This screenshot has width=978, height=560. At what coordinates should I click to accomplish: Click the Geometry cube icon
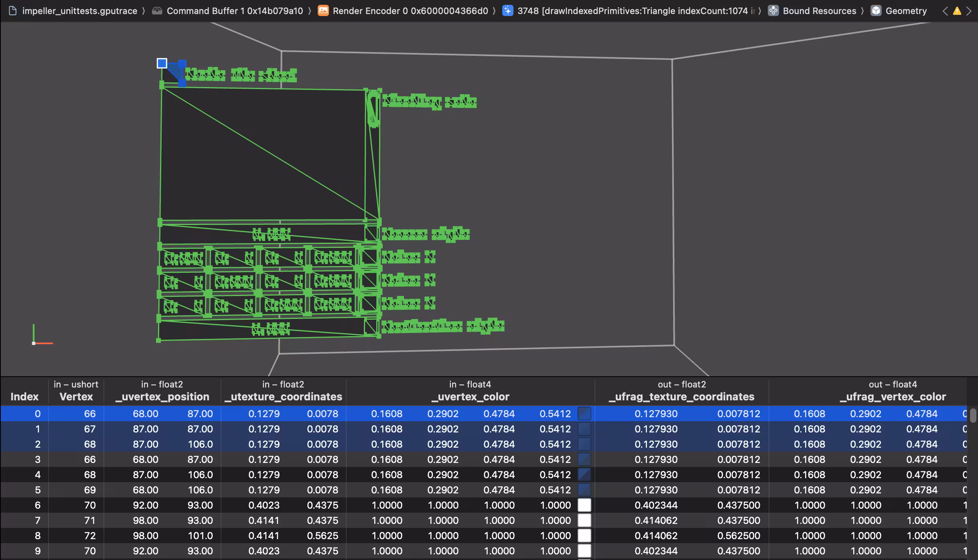876,11
